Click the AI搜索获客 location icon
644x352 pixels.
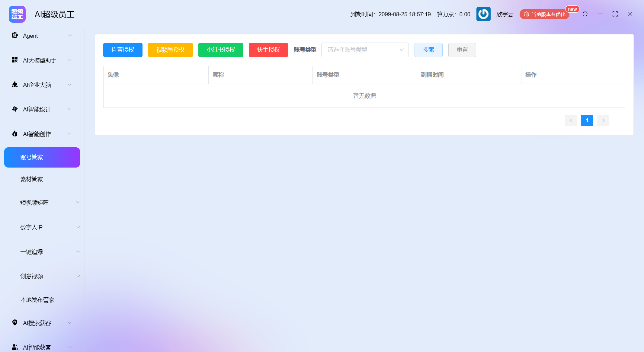click(x=14, y=322)
